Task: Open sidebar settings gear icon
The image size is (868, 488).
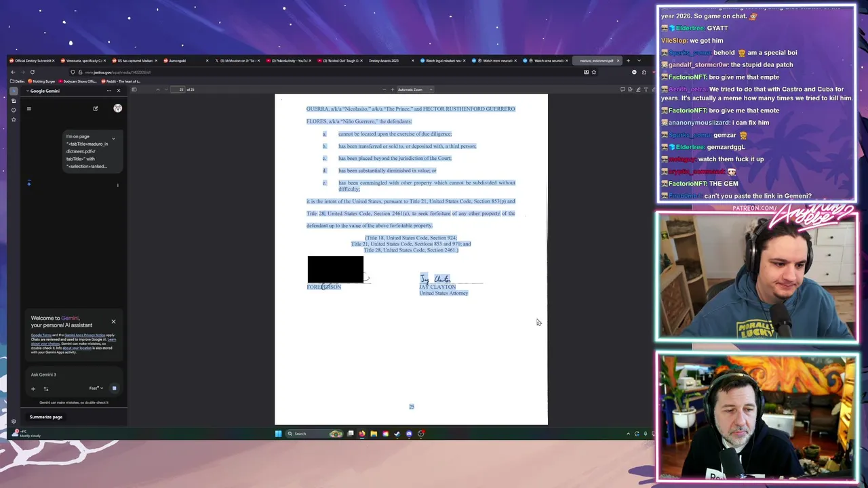Action: tap(14, 422)
